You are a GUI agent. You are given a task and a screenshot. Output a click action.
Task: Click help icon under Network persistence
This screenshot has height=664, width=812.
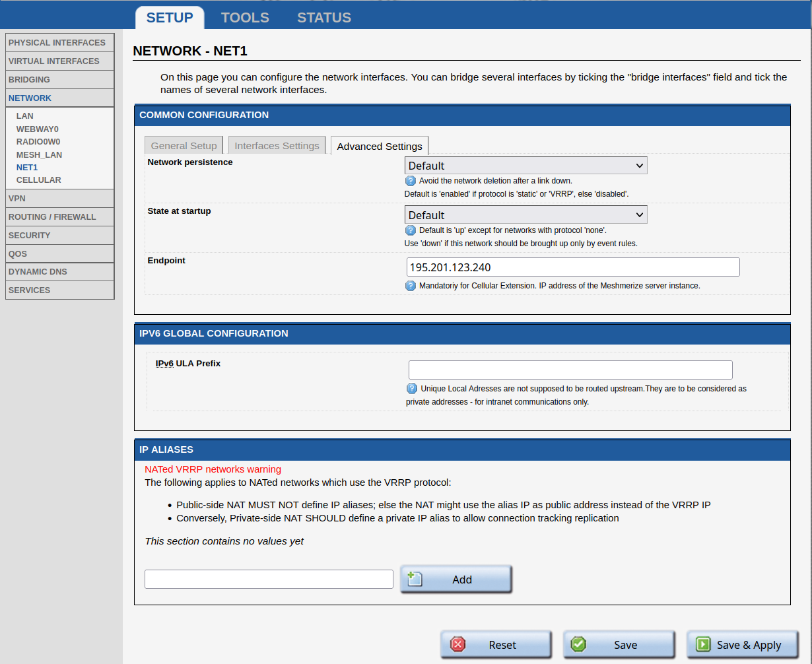[411, 181]
